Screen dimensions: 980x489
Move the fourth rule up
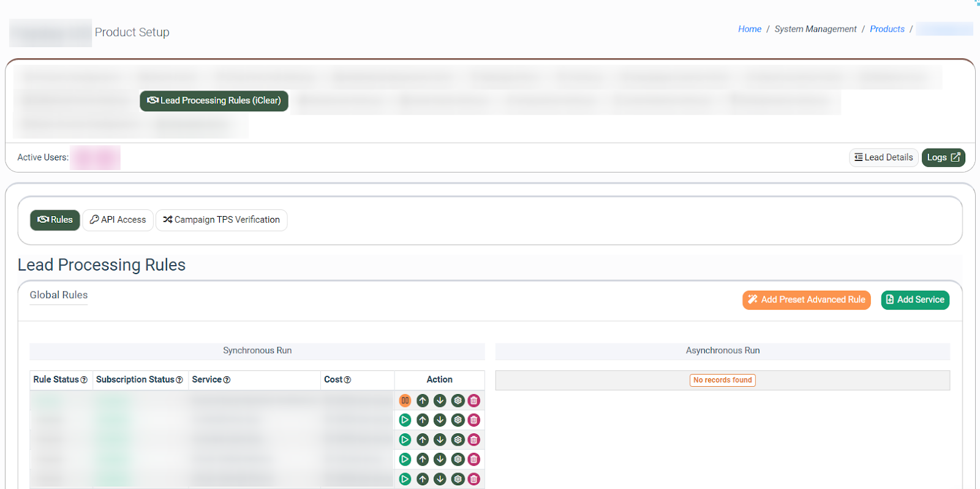point(423,460)
